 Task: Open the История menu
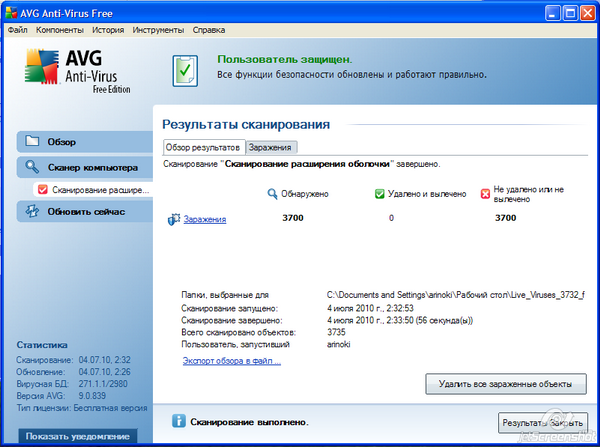click(108, 30)
